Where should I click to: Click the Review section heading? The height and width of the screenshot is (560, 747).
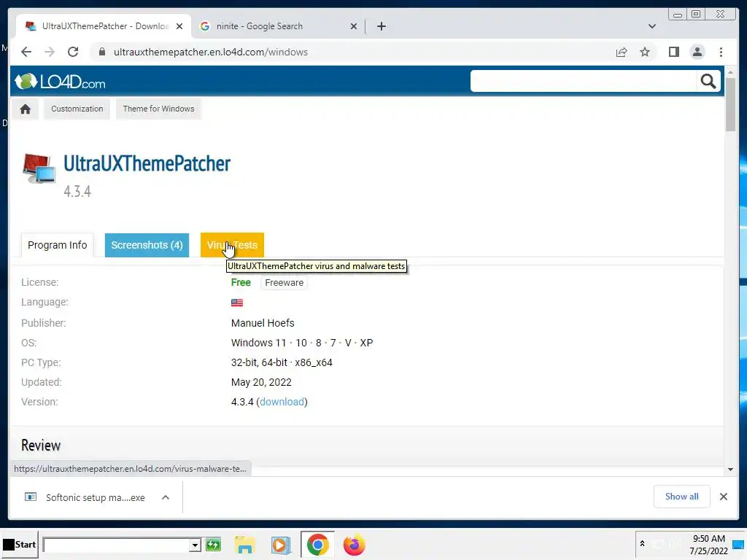[x=41, y=446]
